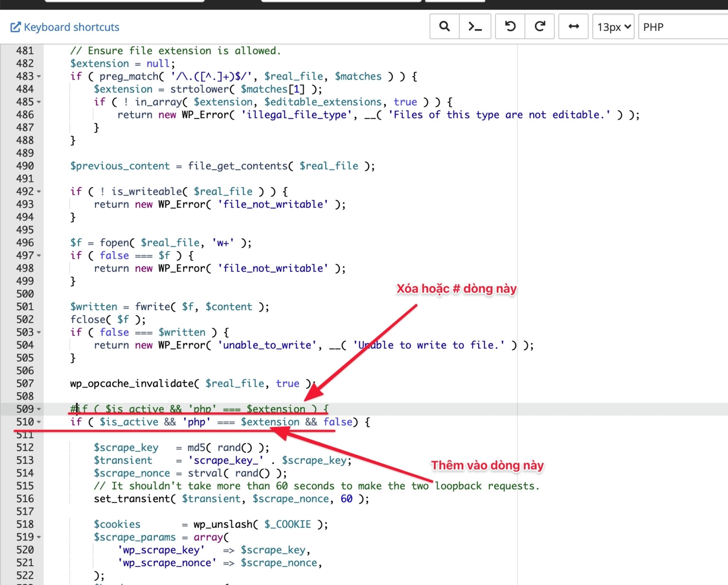728x585 pixels.
Task: Open the Keyboard shortcuts link
Action: (x=71, y=27)
